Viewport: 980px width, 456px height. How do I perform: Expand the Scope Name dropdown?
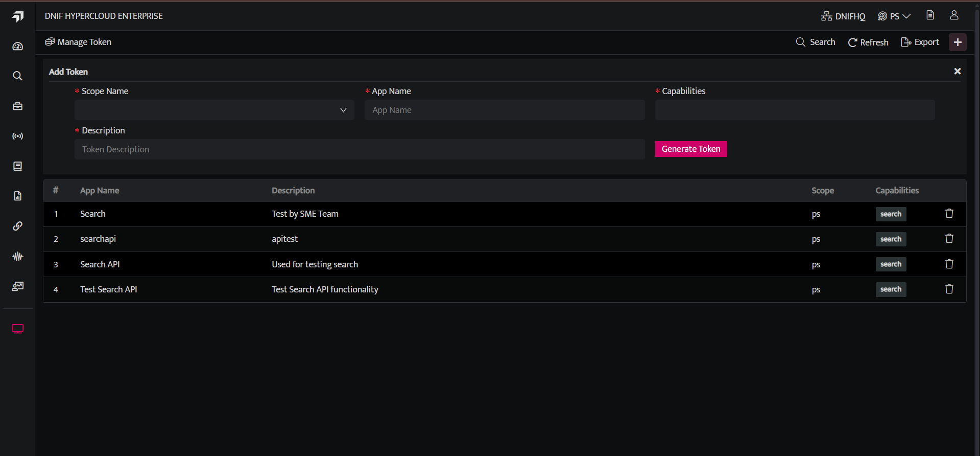pyautogui.click(x=214, y=110)
